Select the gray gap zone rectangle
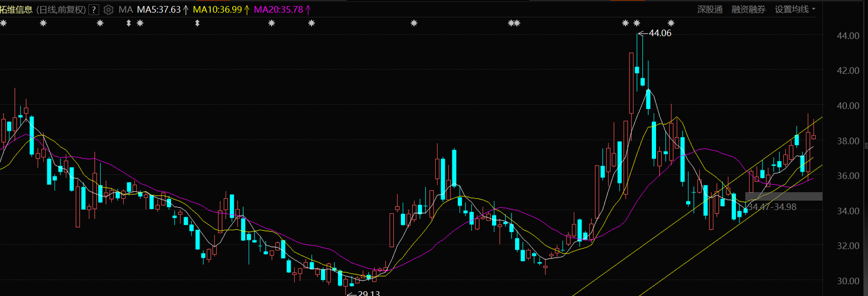The image size is (868, 296). coord(784,196)
